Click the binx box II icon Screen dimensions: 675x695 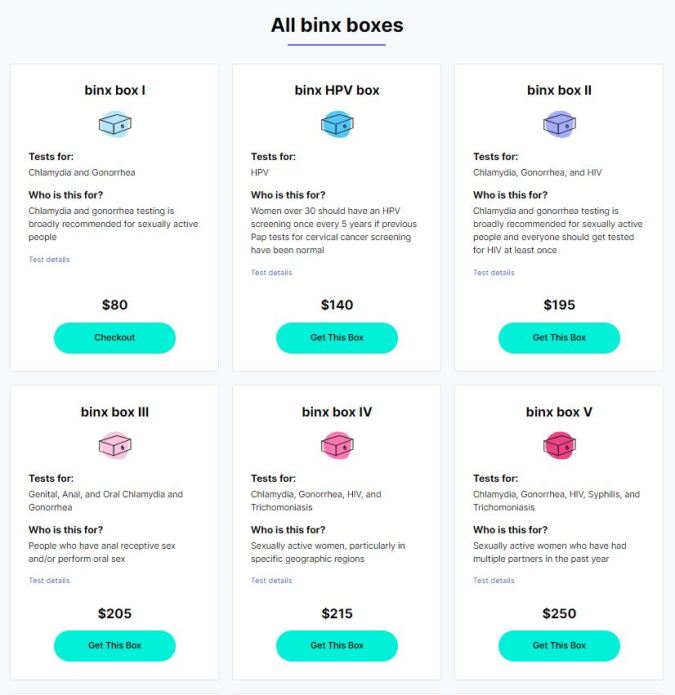tap(559, 124)
